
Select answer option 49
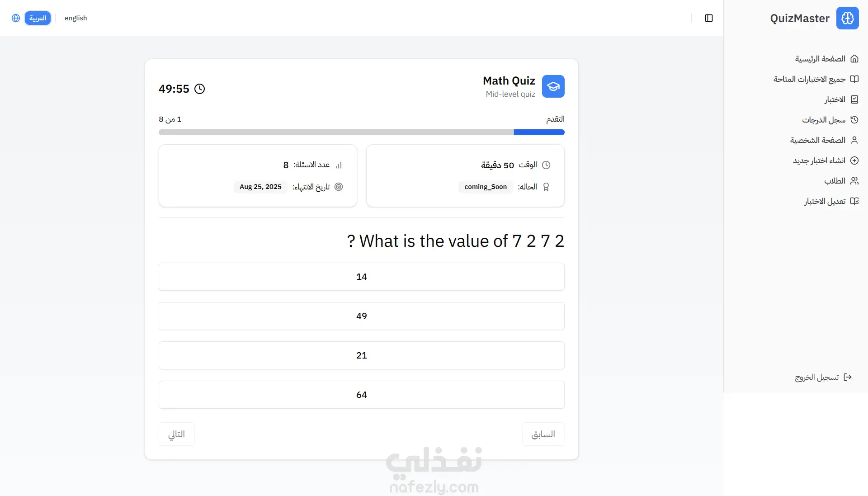click(361, 316)
